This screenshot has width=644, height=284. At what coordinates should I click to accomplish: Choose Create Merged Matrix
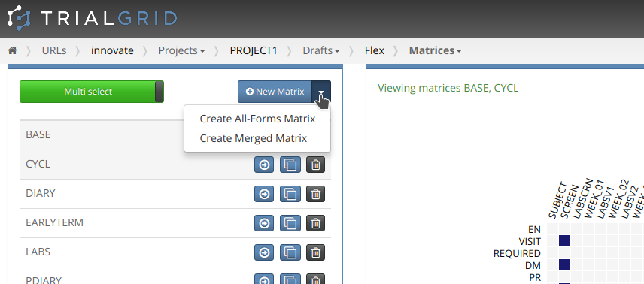point(254,139)
